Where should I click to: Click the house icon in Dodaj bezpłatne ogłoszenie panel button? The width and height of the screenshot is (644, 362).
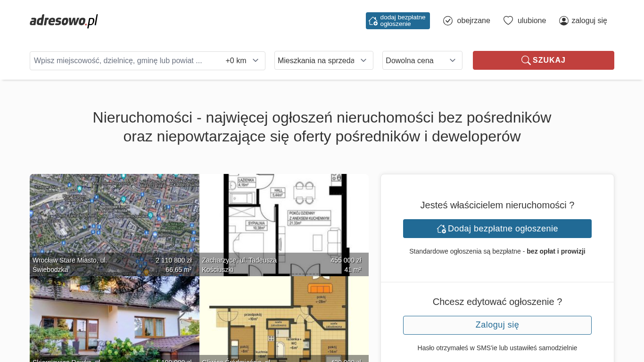coord(441,229)
